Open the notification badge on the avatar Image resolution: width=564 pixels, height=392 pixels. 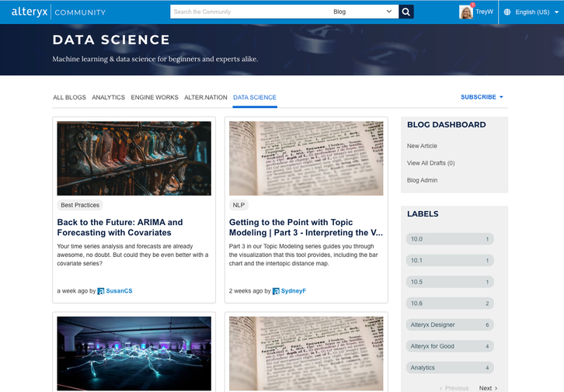tap(472, 5)
